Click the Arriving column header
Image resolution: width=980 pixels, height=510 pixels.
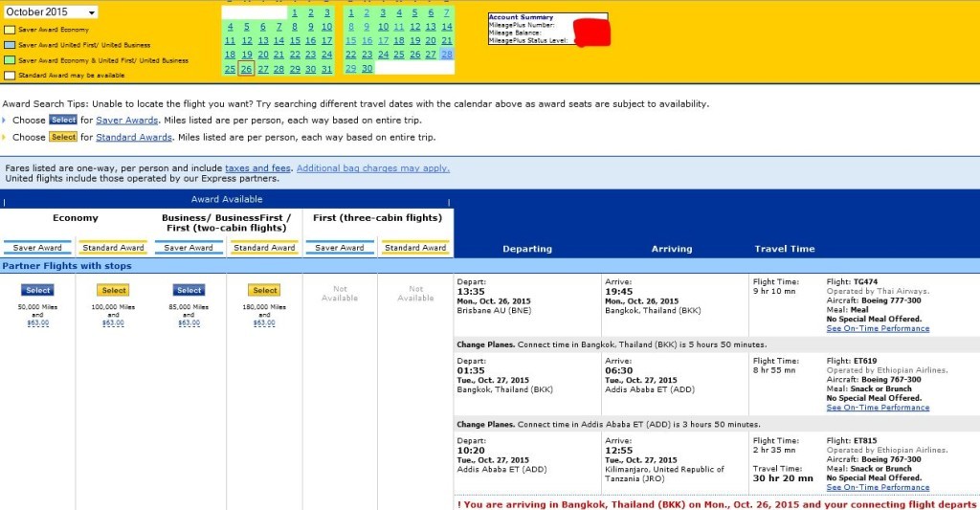[x=672, y=249]
